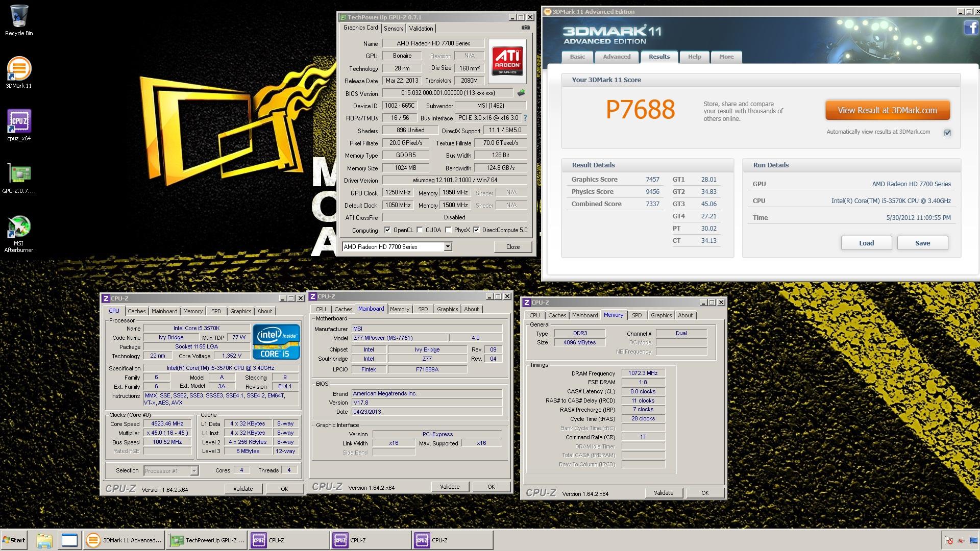Click the Close button in GPU-Z
980x551 pixels.
(x=513, y=247)
